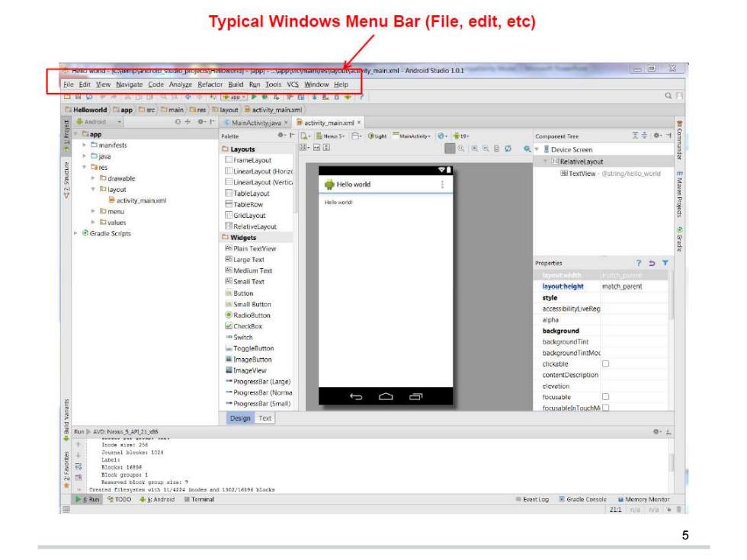Select RelativeLayout in Palette layouts
747x560 pixels.
[251, 227]
